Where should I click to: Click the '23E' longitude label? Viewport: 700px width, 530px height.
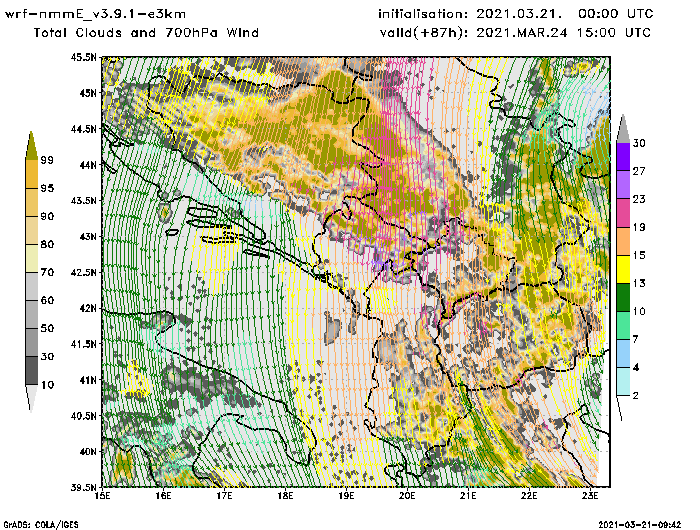coord(590,496)
